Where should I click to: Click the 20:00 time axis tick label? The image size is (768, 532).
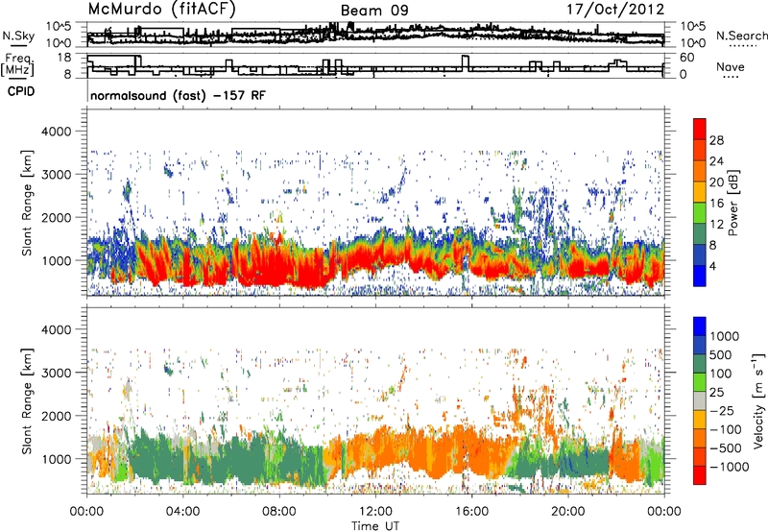click(x=568, y=512)
